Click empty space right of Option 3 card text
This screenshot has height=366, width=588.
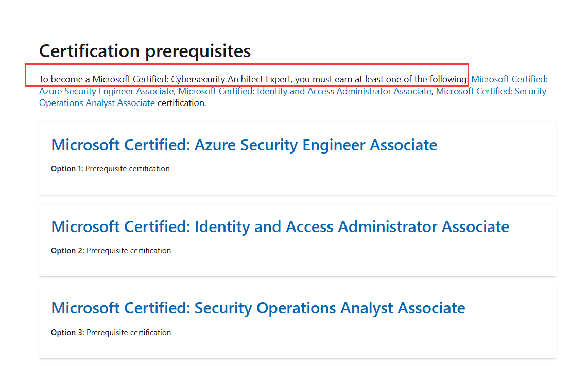pyautogui.click(x=360, y=333)
